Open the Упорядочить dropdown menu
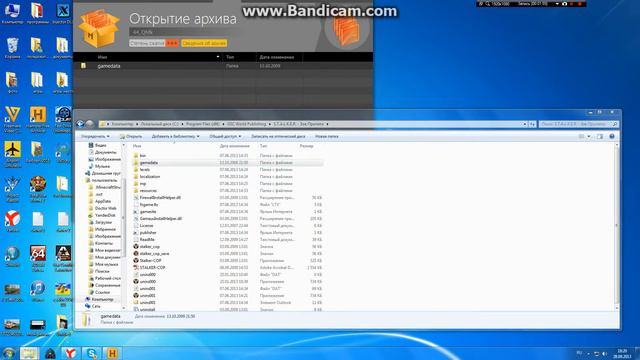The image size is (640, 360). coord(95,136)
